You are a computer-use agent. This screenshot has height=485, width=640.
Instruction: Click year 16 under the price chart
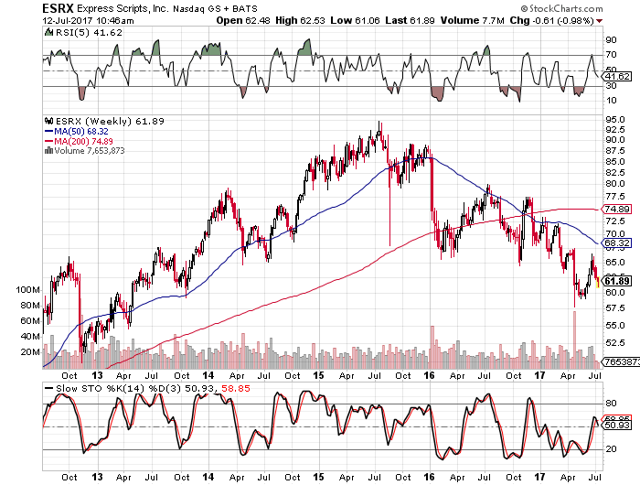[429, 375]
